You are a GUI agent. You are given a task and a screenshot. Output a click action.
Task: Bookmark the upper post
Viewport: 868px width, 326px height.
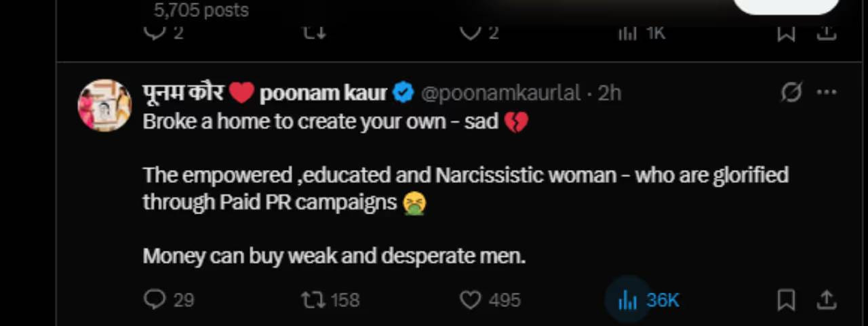785,33
